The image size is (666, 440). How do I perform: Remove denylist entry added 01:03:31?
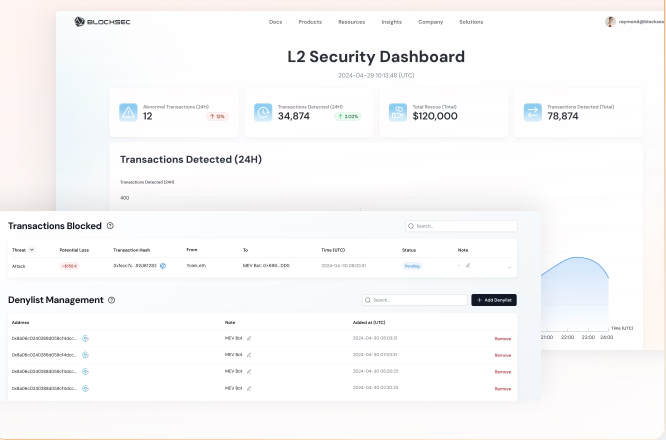(503, 355)
